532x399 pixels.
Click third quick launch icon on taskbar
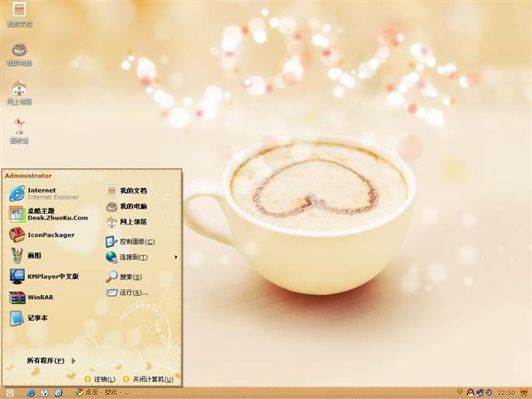pyautogui.click(x=58, y=393)
